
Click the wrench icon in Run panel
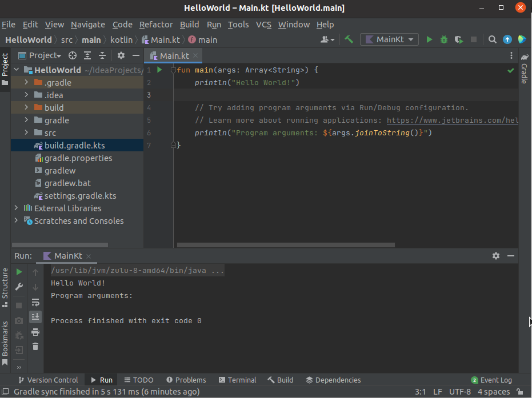pos(19,287)
